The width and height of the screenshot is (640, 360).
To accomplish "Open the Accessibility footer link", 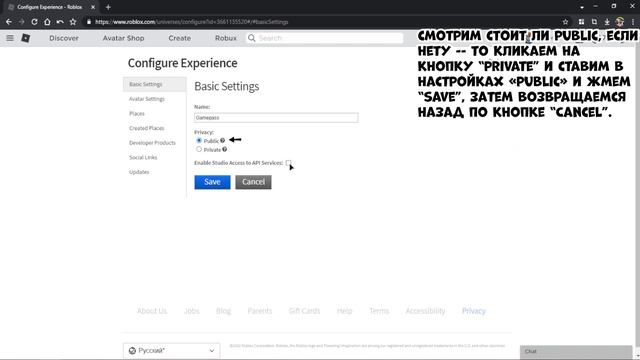I will [425, 311].
